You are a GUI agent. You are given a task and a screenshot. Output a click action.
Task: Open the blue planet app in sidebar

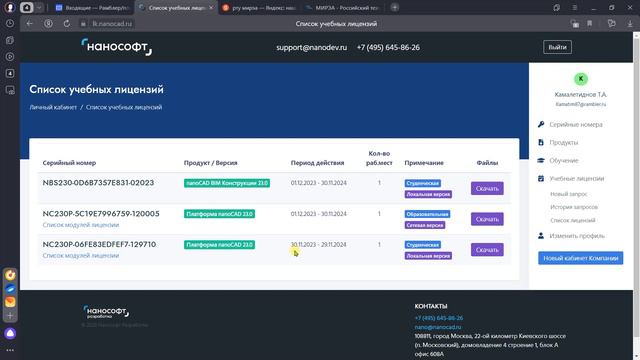pyautogui.click(x=10, y=289)
